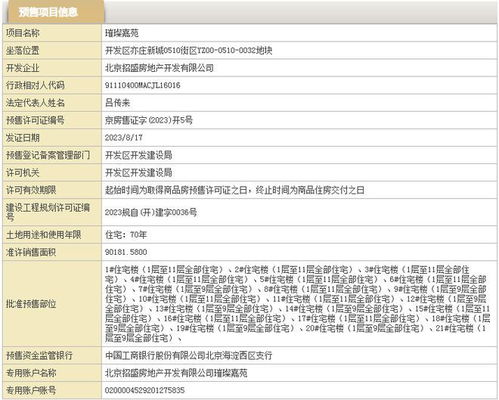Click the account name 北京招盛房地产开发有限公司璀璨嘉苑 in the 专用账户名称 row
Viewport: 499px width, 400px height.
(x=176, y=373)
